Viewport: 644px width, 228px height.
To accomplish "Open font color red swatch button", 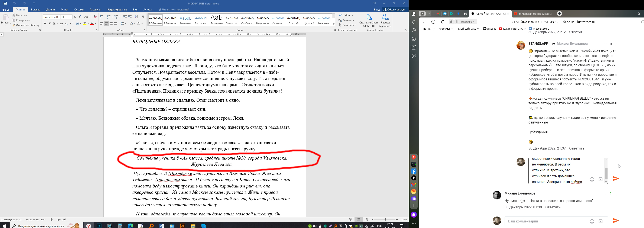I will tap(92, 23).
